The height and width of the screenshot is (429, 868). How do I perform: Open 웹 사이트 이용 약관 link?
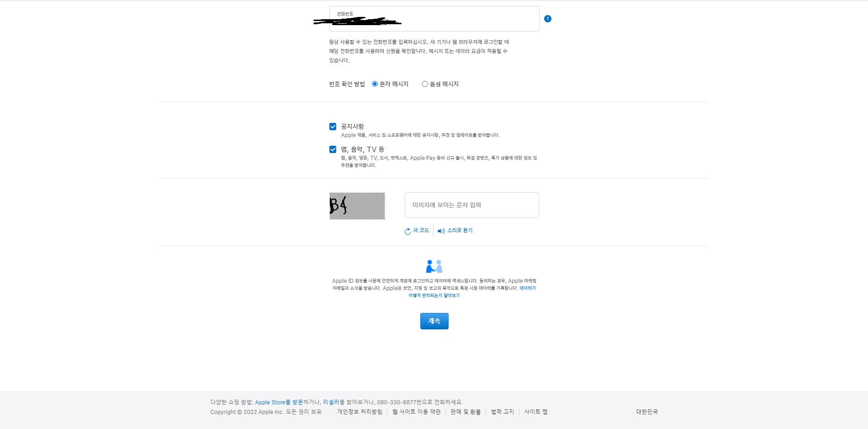point(416,412)
